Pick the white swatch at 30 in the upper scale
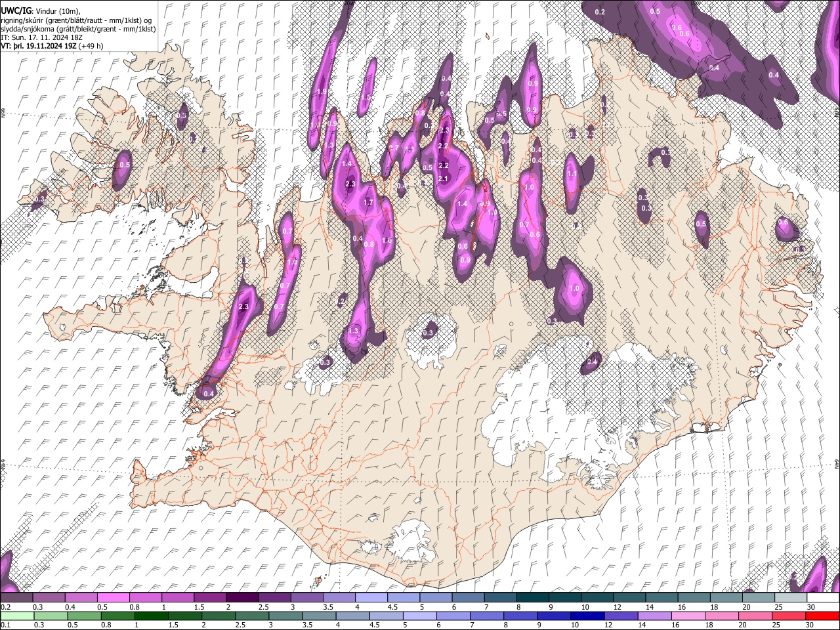Screen dimensions: 840x630 (822, 598)
